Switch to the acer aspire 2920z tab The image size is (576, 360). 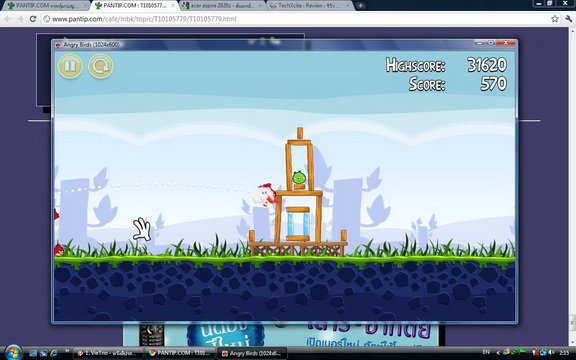(x=222, y=6)
